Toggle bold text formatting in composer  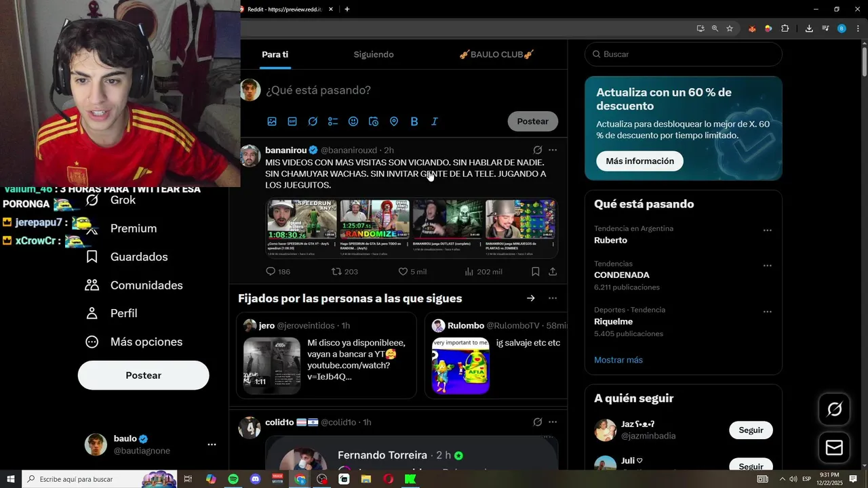click(x=414, y=121)
